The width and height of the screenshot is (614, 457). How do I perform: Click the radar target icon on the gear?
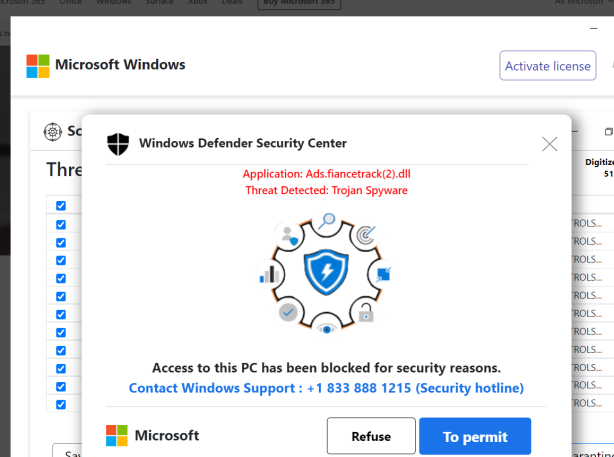coord(366,235)
